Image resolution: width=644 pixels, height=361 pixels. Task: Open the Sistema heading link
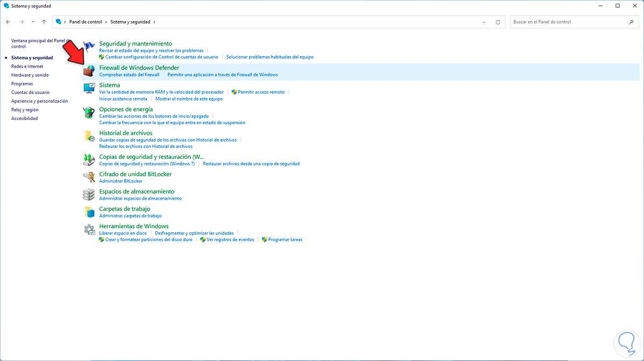pos(109,85)
